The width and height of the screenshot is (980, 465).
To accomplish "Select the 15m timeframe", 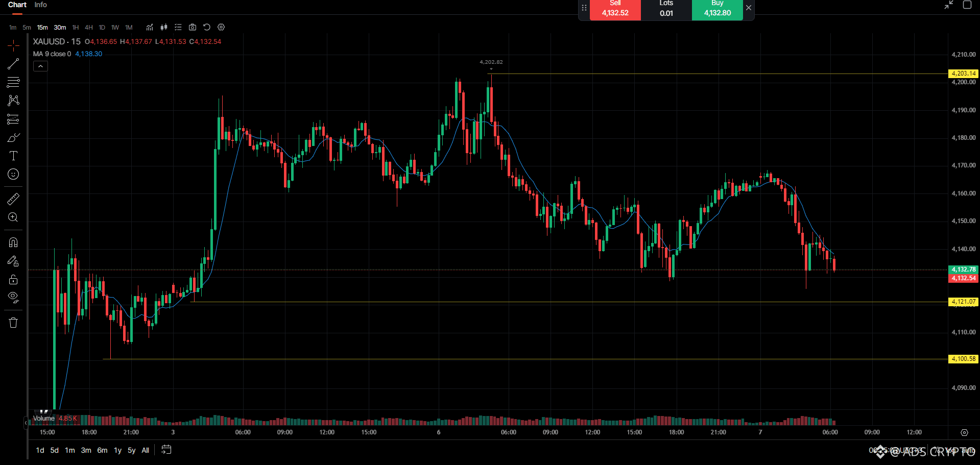I will 42,28.
